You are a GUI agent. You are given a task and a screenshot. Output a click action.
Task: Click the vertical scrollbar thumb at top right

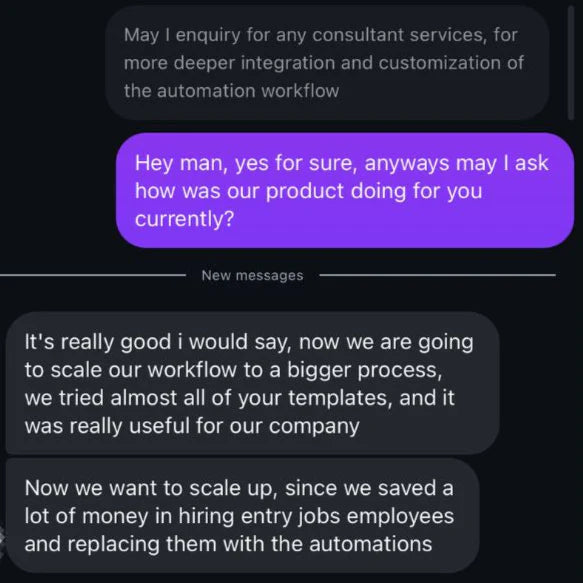click(571, 62)
